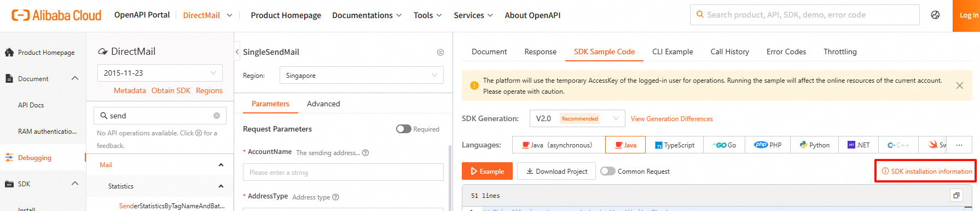Open View Generation Differences link
This screenshot has height=211, width=980.
coord(672,119)
